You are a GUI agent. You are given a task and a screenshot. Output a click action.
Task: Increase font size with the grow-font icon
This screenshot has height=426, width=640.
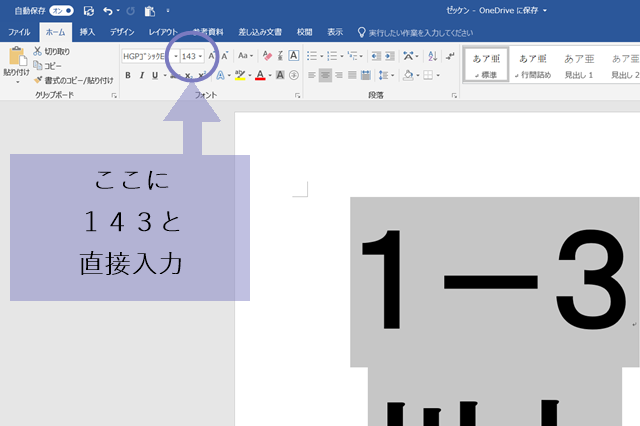(x=211, y=56)
